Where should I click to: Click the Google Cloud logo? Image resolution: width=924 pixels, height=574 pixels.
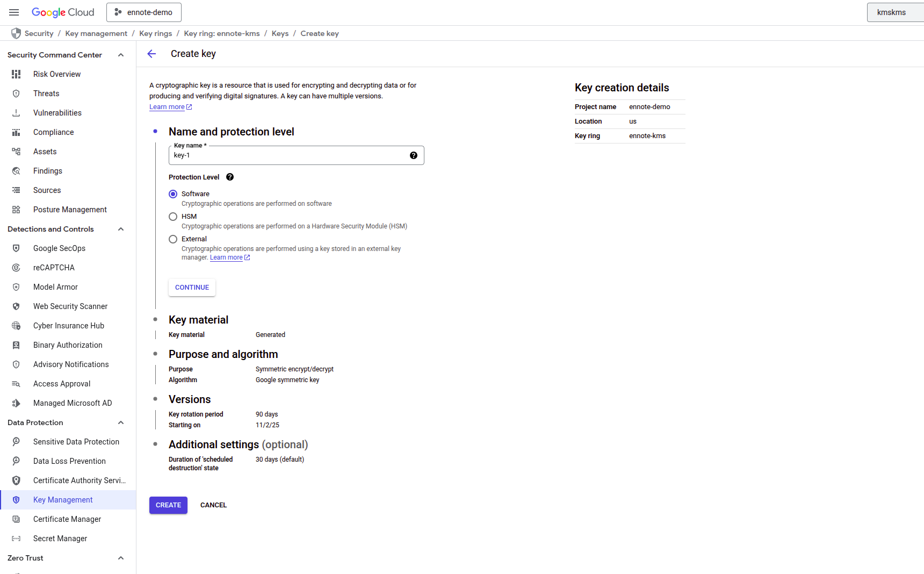pyautogui.click(x=63, y=12)
